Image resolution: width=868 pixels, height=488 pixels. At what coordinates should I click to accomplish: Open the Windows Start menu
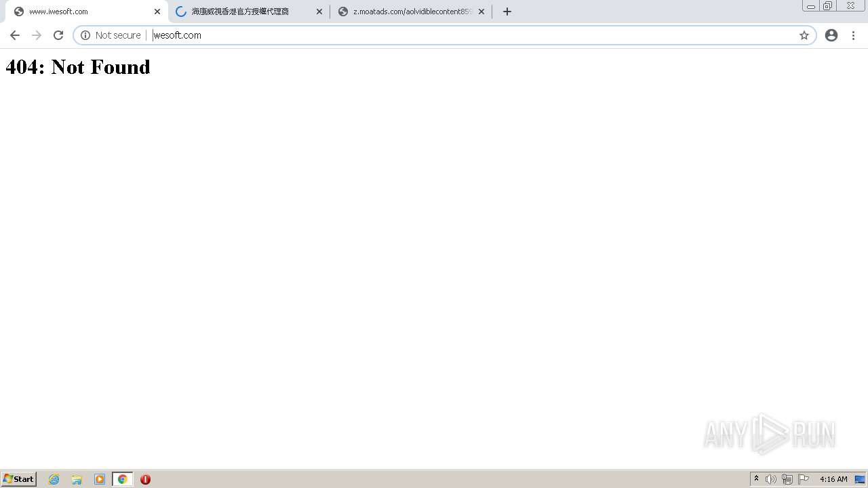(x=19, y=479)
